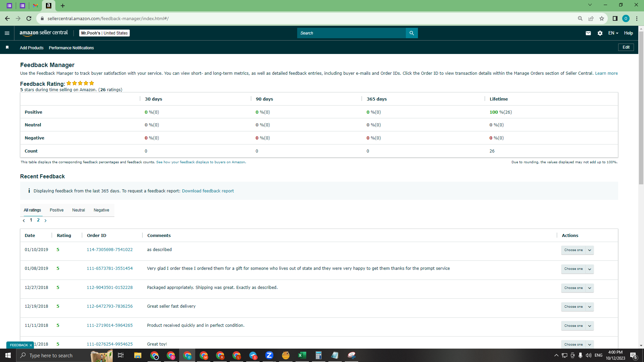The height and width of the screenshot is (362, 644).
Task: Open Telegram from the taskbar
Action: 253,355
